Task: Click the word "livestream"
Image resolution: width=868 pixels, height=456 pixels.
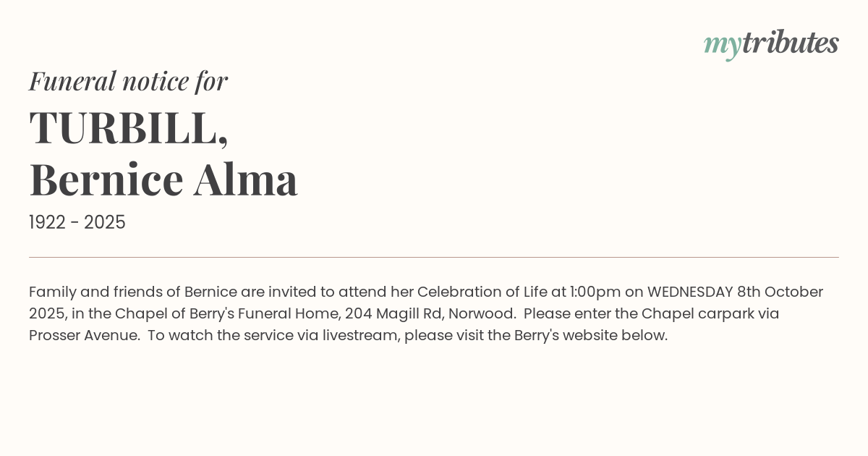Action: point(359,335)
